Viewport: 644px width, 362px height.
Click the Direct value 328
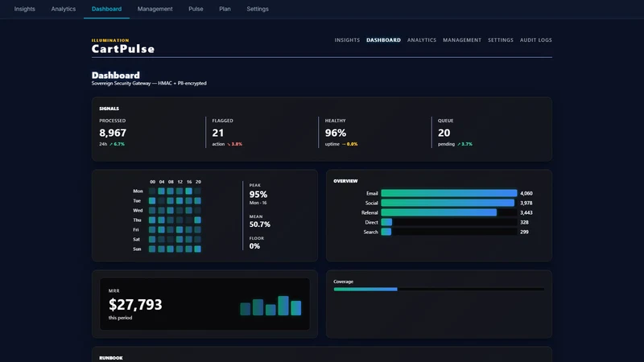pyautogui.click(x=524, y=222)
